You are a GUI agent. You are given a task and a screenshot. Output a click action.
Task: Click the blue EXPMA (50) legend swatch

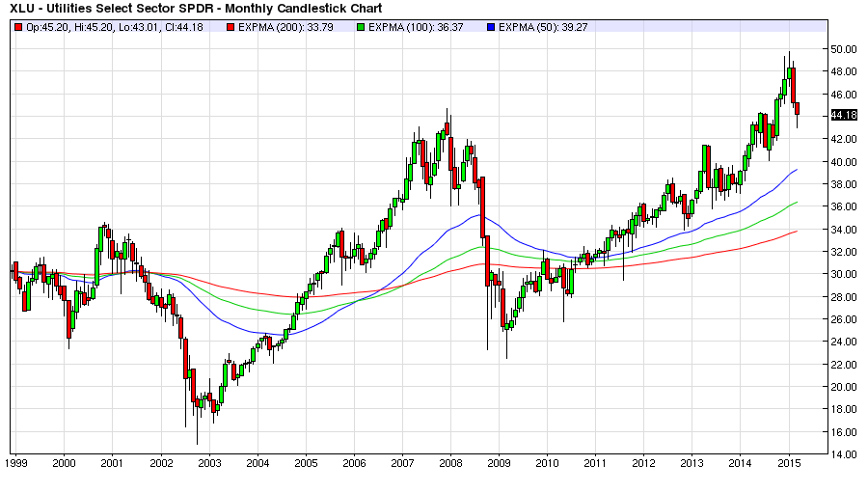(491, 27)
